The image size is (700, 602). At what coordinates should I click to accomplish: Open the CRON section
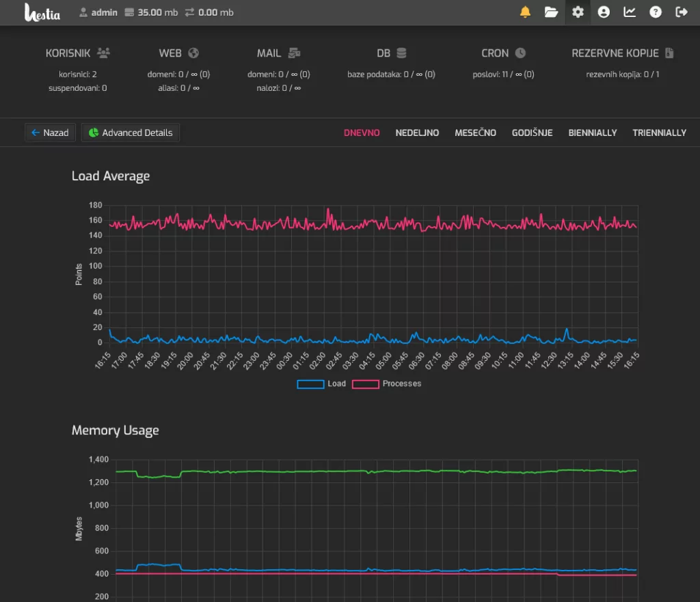point(503,53)
